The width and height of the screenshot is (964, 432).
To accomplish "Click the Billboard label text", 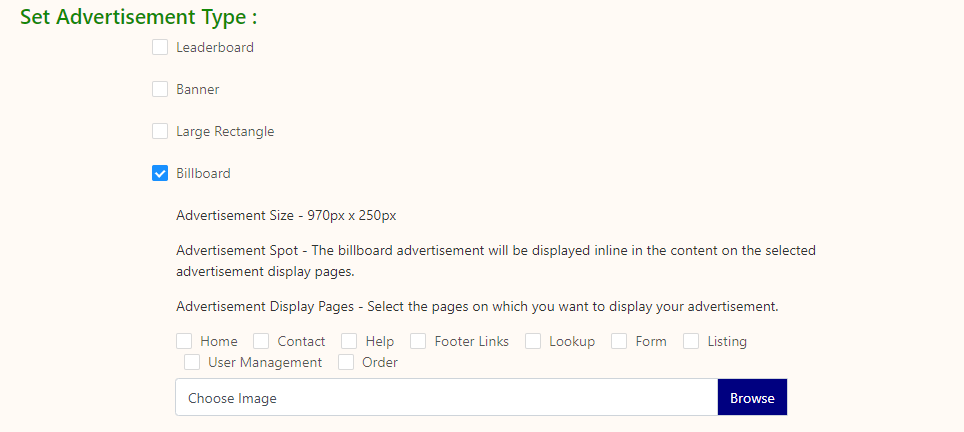I will 203,173.
